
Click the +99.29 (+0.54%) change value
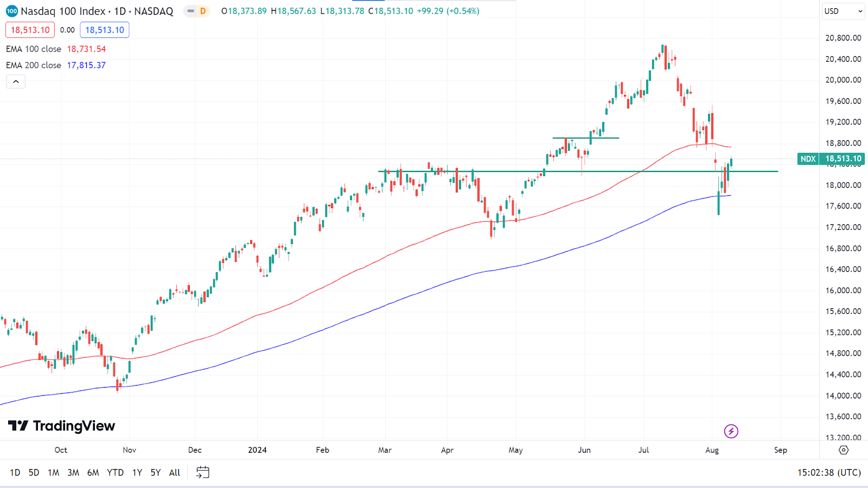pyautogui.click(x=448, y=11)
